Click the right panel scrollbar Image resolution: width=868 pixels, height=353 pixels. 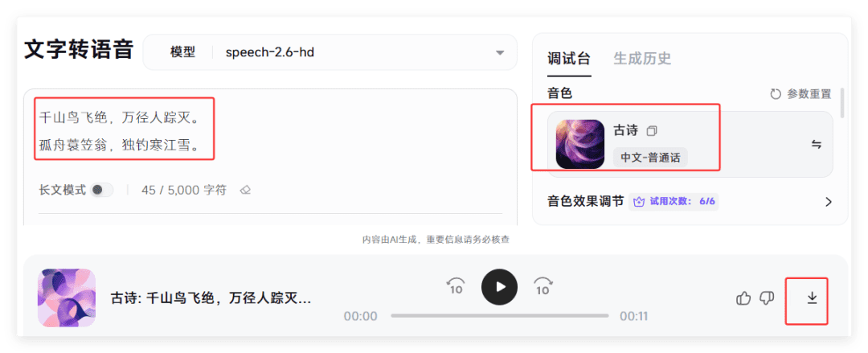coord(842,103)
